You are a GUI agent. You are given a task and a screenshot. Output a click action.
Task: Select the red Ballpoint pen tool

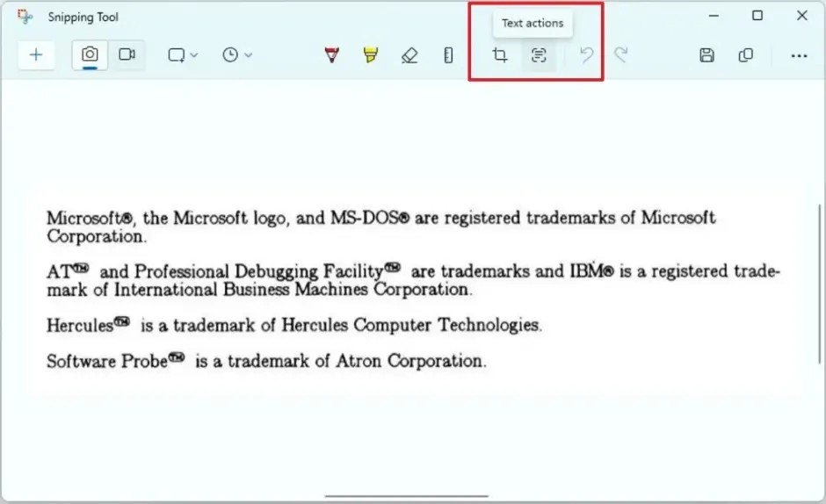pos(331,55)
